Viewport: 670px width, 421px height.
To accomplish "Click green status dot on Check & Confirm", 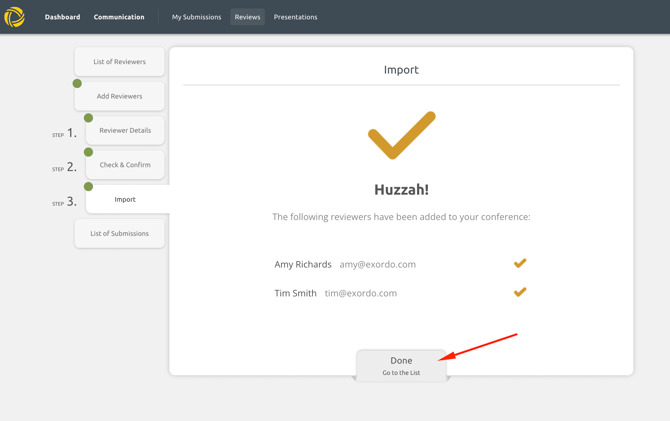I will (x=88, y=152).
